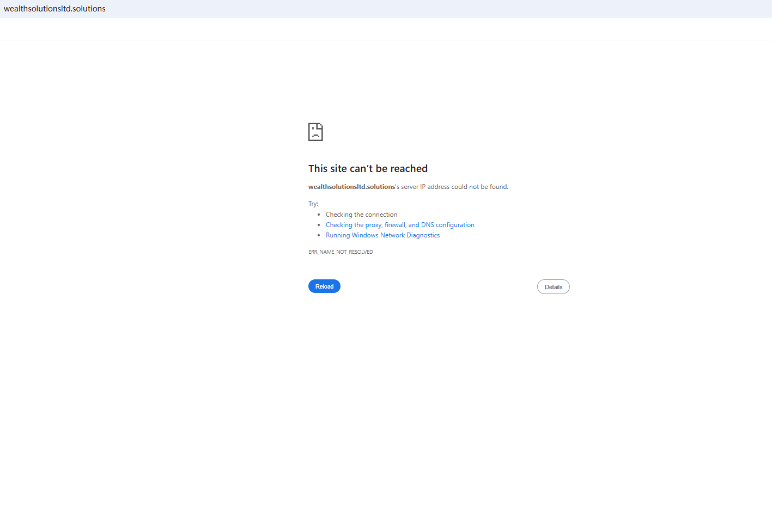Click the heading This site can't be reached
This screenshot has width=772, height=532.
pos(368,169)
